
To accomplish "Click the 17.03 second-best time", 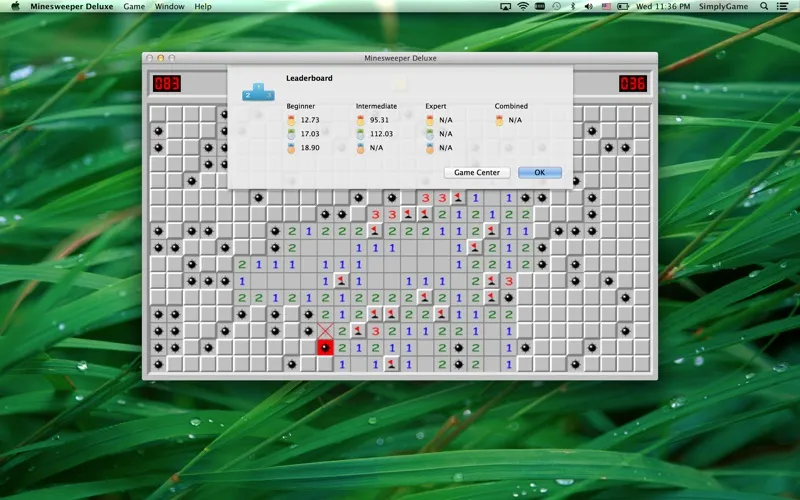I will coord(310,134).
